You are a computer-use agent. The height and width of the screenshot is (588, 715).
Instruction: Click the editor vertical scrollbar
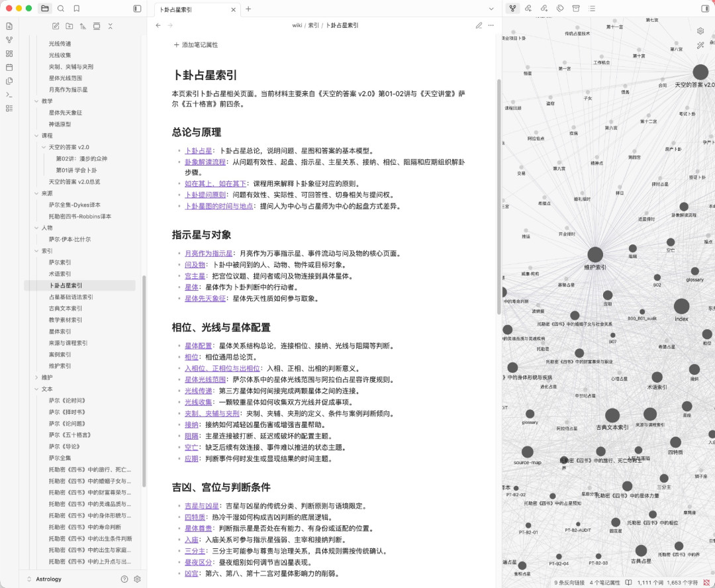click(x=499, y=196)
